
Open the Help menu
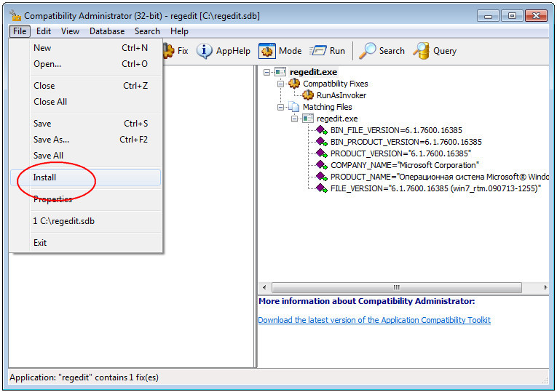(179, 31)
